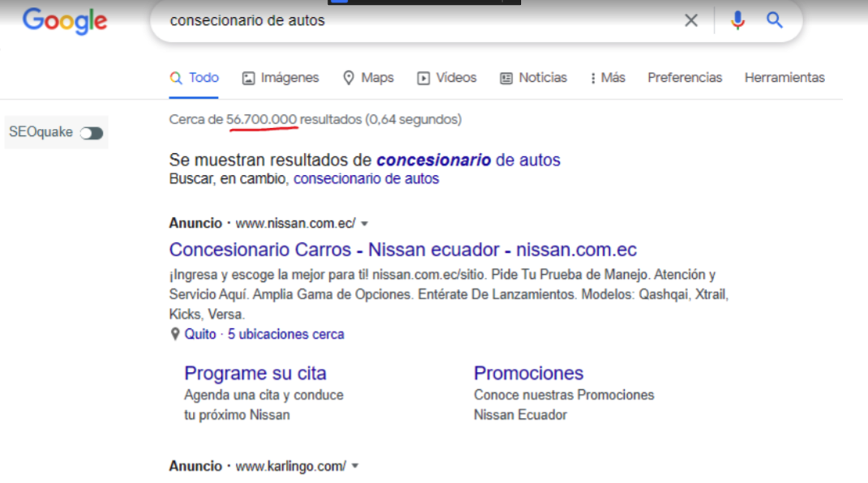Click 'Agenda una cita y conduce' description

click(264, 395)
